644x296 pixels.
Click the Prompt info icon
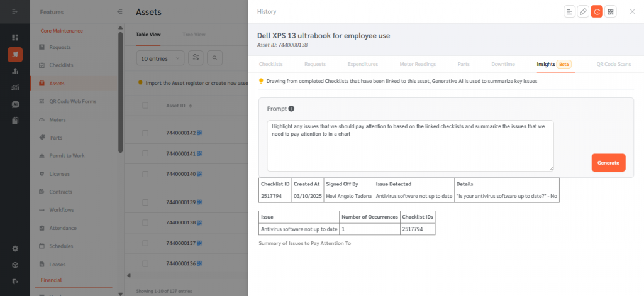(x=291, y=109)
